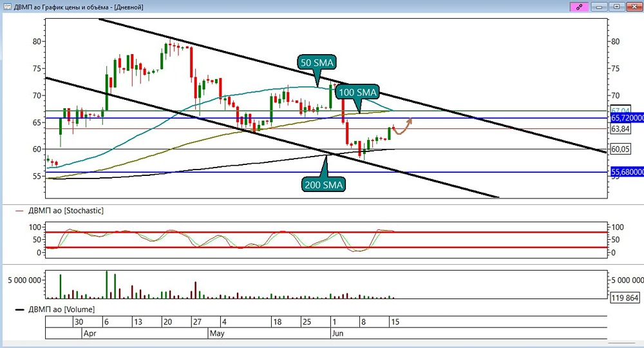Click date 30 on the time axis
The image size is (644, 348).
coord(79,322)
